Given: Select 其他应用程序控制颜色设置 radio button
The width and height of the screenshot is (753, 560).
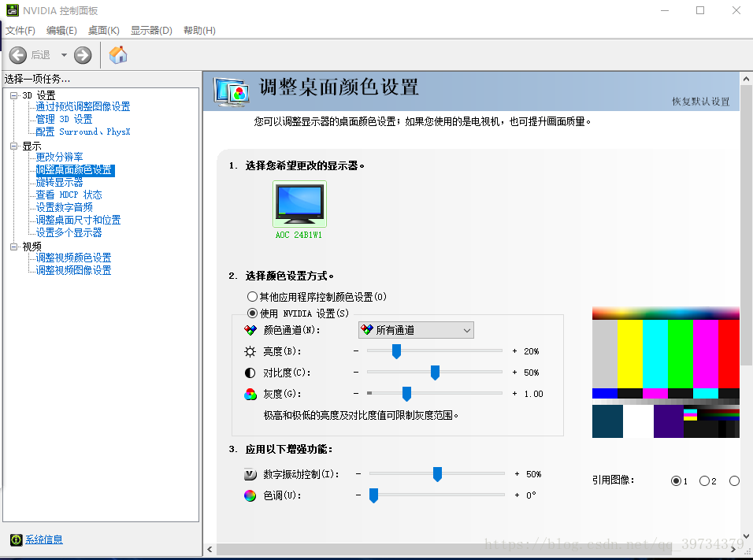Looking at the screenshot, I should [252, 296].
